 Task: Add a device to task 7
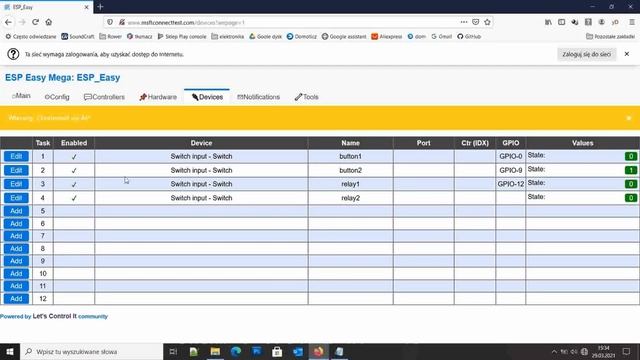tap(16, 236)
